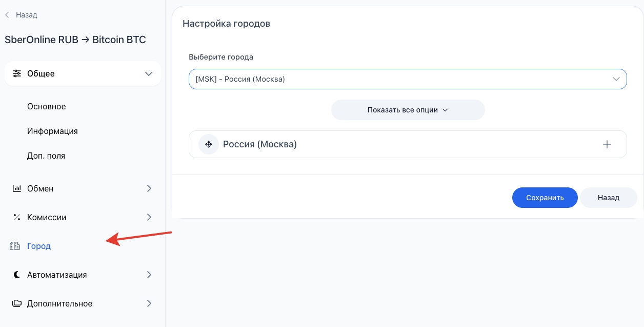Select the Доп. поля menu item
644x327 pixels.
pyautogui.click(x=46, y=156)
